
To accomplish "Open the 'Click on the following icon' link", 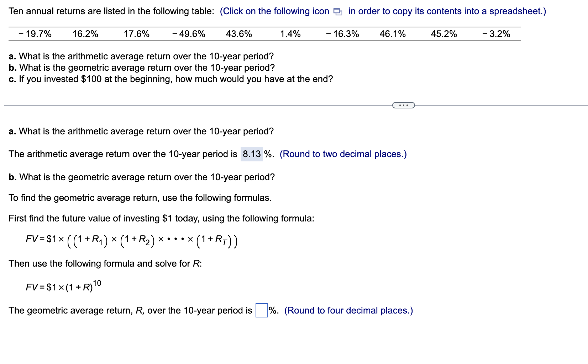I will click(274, 11).
